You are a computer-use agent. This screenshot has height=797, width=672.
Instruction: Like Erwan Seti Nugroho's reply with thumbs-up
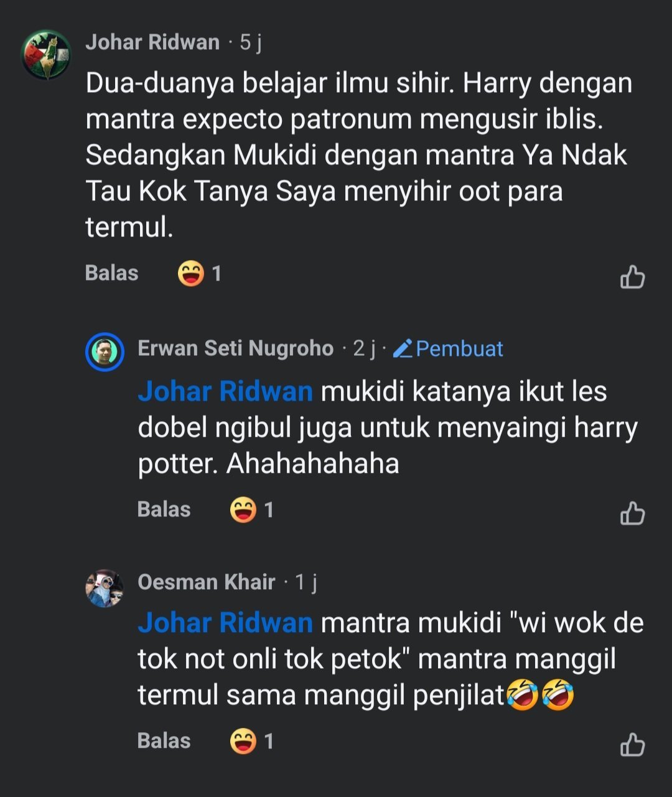tap(632, 513)
